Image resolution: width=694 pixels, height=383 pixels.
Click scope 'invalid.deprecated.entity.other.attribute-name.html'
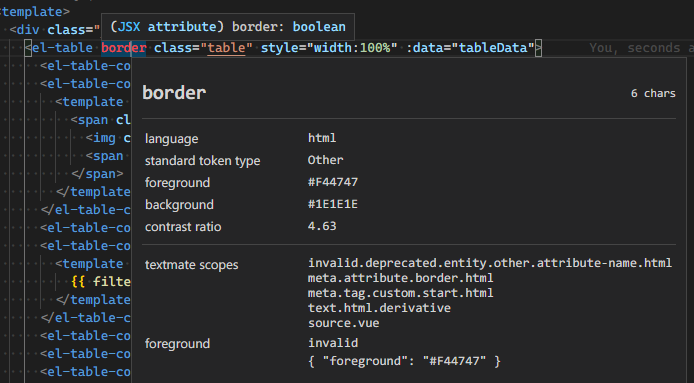(x=490, y=263)
